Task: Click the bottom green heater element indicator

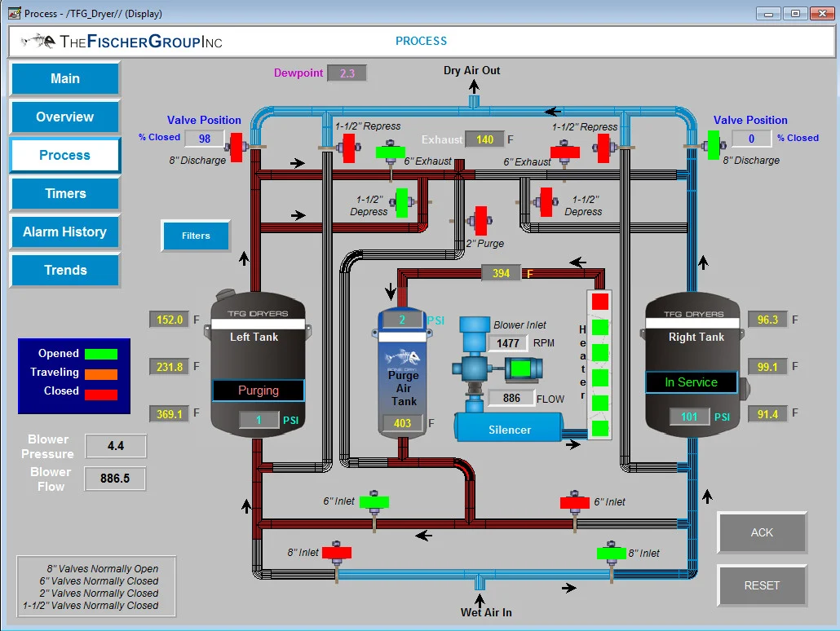Action: [x=600, y=428]
